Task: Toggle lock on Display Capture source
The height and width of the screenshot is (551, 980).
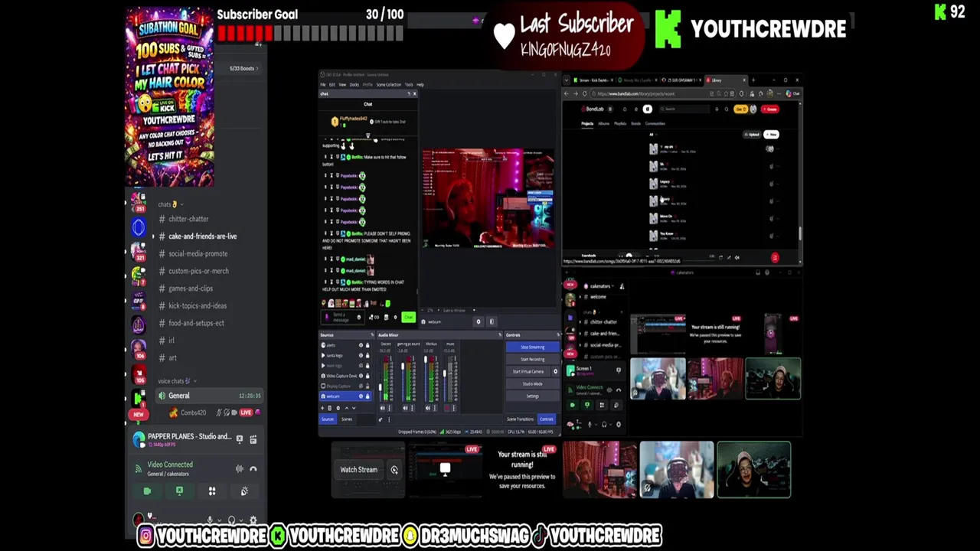Action: (x=367, y=386)
